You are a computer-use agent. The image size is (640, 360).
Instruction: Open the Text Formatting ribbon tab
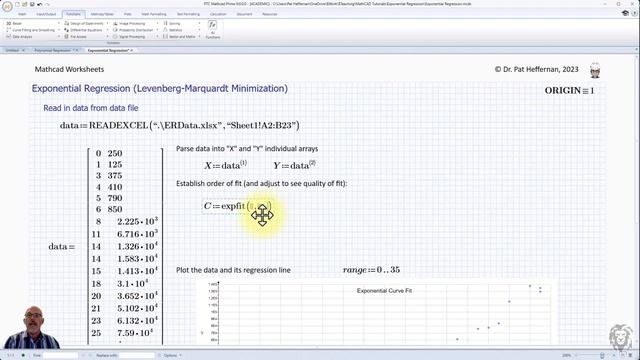coord(188,14)
